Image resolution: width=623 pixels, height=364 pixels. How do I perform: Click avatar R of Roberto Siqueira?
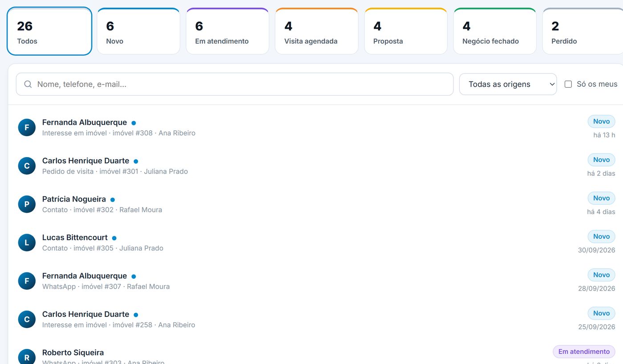point(27,357)
